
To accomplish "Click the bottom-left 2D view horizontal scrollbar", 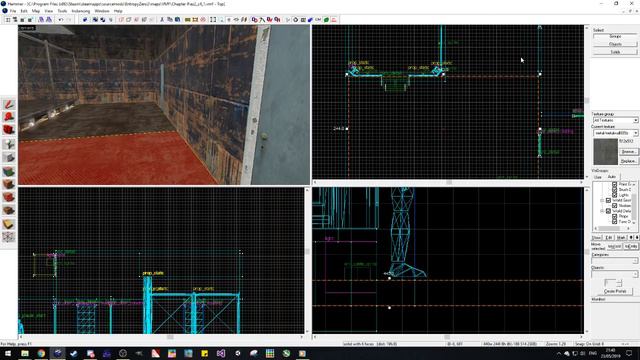I will (162, 337).
